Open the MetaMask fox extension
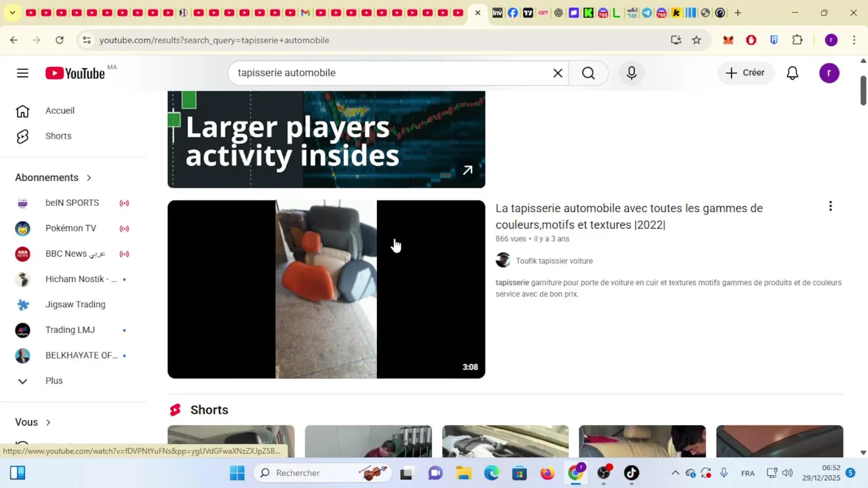The width and height of the screenshot is (868, 488). coord(728,40)
